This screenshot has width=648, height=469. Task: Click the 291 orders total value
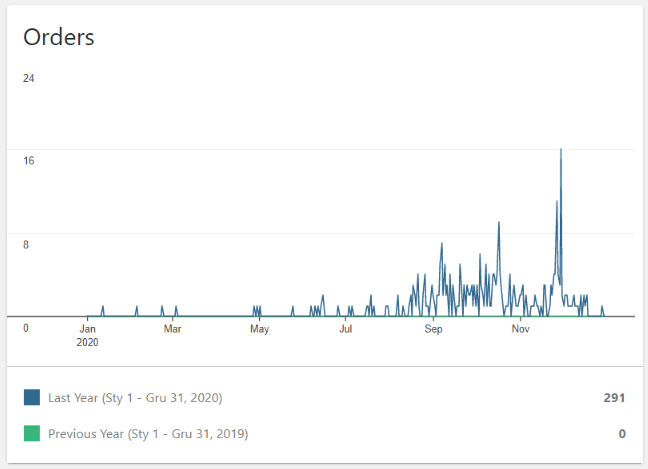tap(613, 398)
